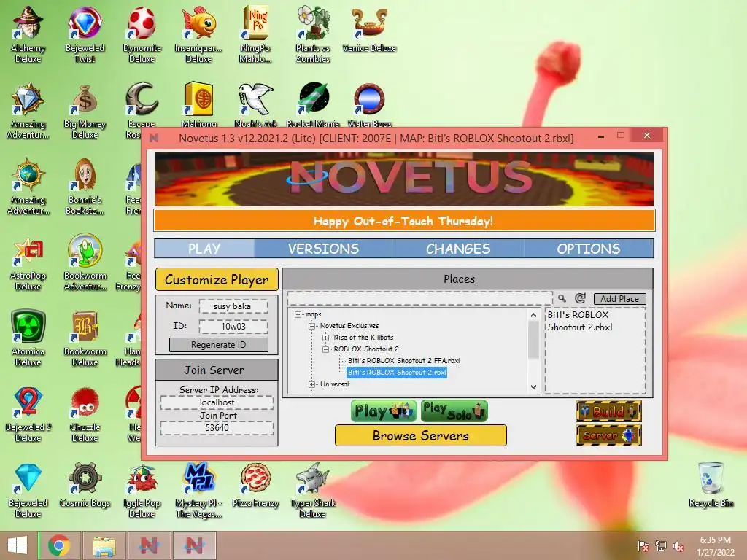Launch Dynomite Deluxe desktop icon
Screen dimensions: 747x560
point(142,34)
